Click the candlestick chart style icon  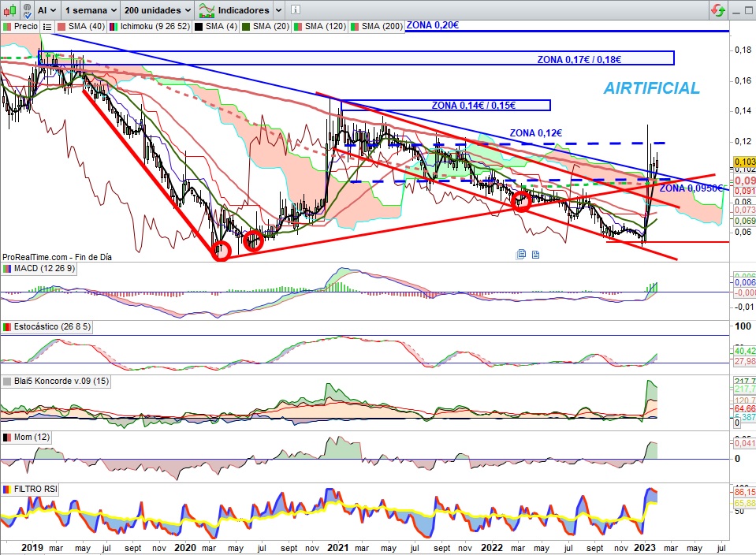(x=13, y=10)
